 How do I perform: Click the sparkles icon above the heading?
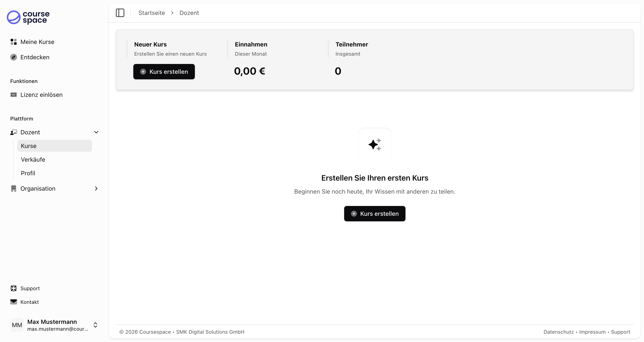375,145
